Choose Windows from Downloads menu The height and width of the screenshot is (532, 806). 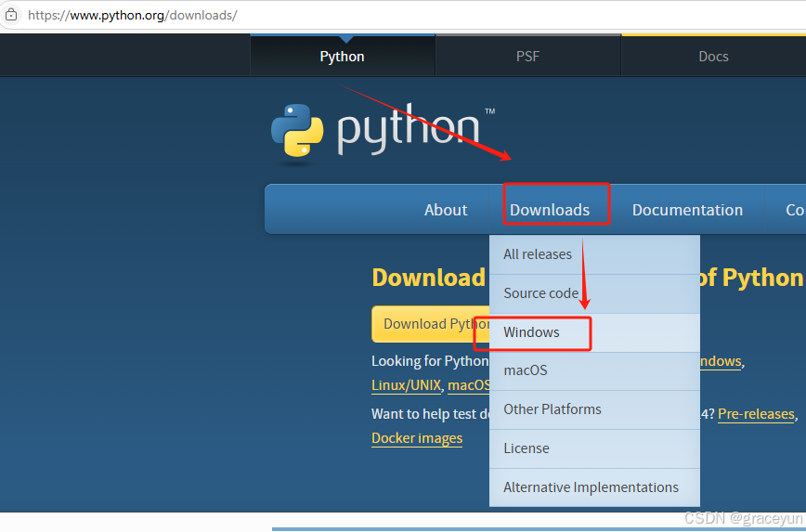click(x=594, y=332)
